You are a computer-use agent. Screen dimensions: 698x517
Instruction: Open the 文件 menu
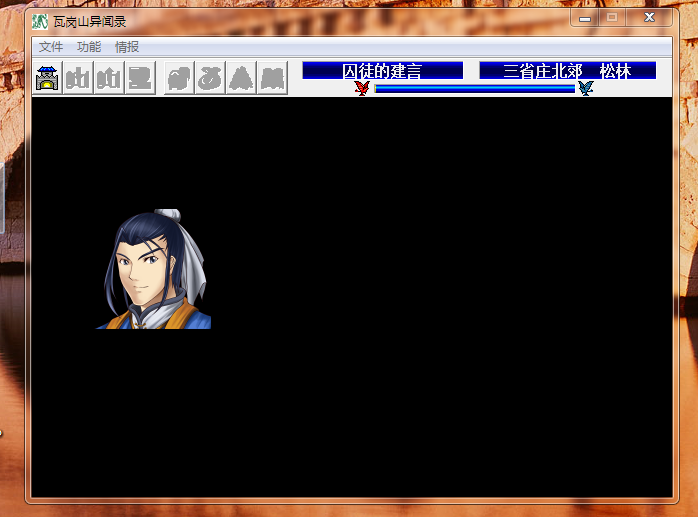[51, 47]
